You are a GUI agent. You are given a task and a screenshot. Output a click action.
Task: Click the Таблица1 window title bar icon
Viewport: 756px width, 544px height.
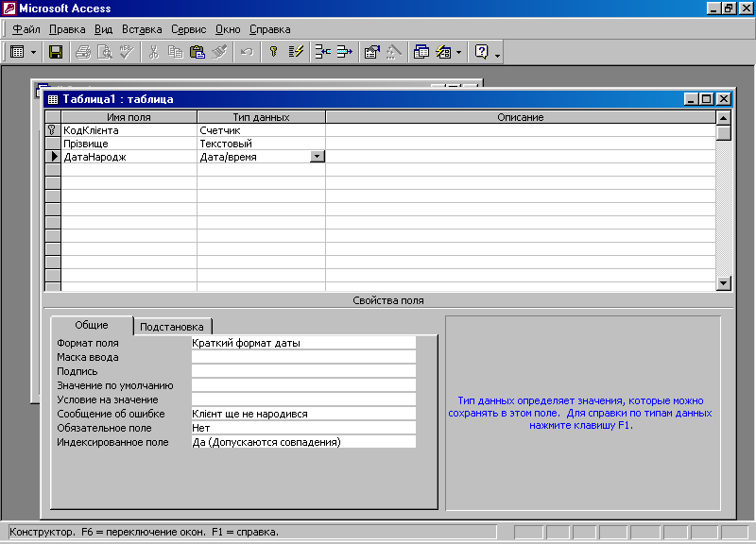pyautogui.click(x=53, y=99)
